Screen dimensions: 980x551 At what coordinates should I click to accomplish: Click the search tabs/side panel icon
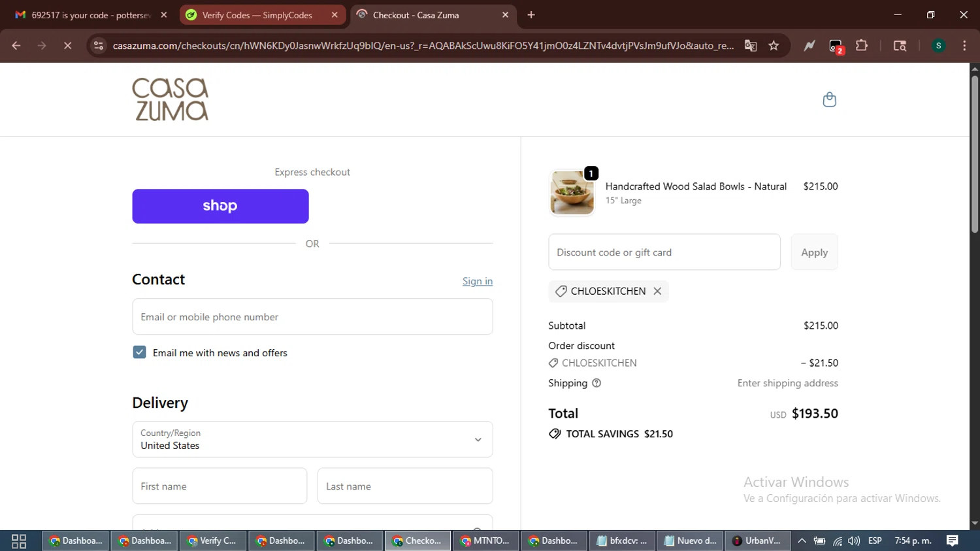tap(900, 46)
